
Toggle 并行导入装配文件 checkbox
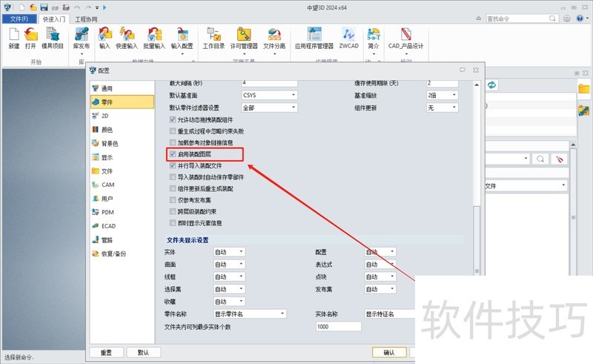[x=173, y=165]
